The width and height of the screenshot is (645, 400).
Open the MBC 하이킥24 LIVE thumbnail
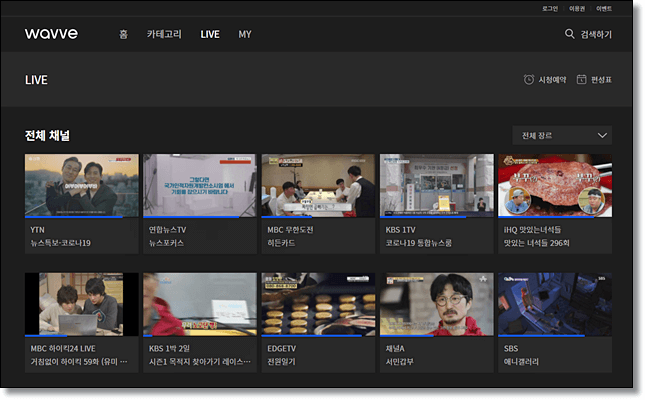[81, 304]
